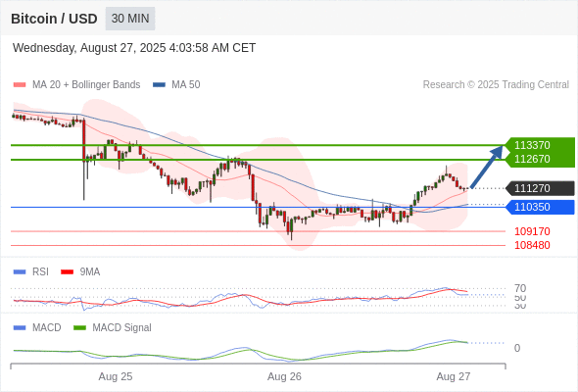Select the 110350 pivot price label

click(540, 207)
